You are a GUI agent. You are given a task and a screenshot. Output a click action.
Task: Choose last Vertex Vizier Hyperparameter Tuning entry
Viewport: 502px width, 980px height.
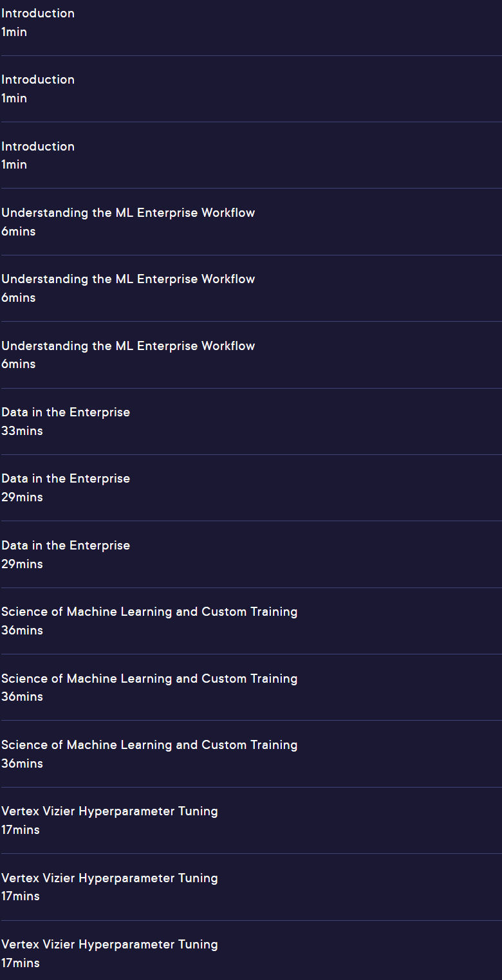(x=109, y=945)
